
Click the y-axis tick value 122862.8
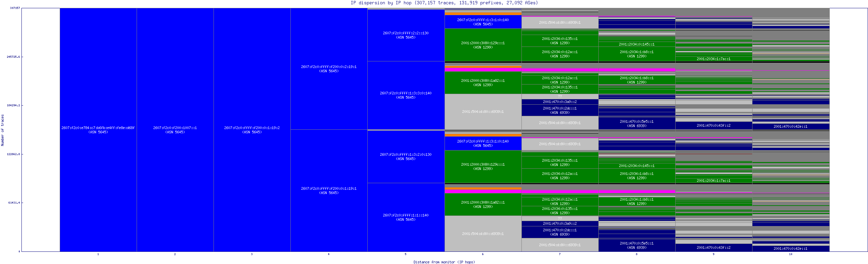(x=14, y=154)
